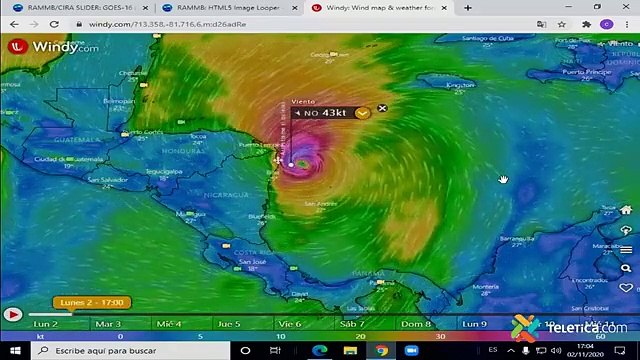640x360 pixels.
Task: Open Cortana circle icon in taskbar
Action: [x=245, y=351]
